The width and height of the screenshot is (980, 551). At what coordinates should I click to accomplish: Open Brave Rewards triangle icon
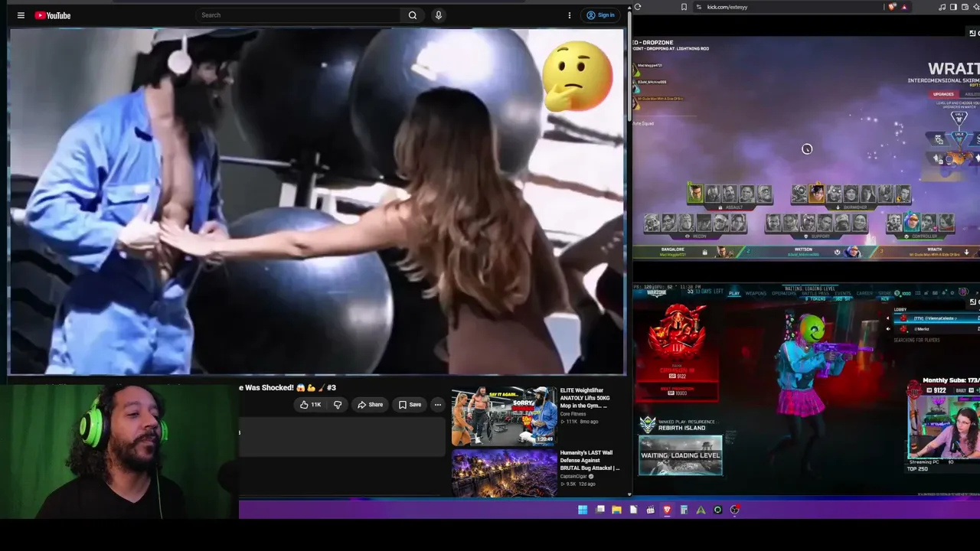904,7
